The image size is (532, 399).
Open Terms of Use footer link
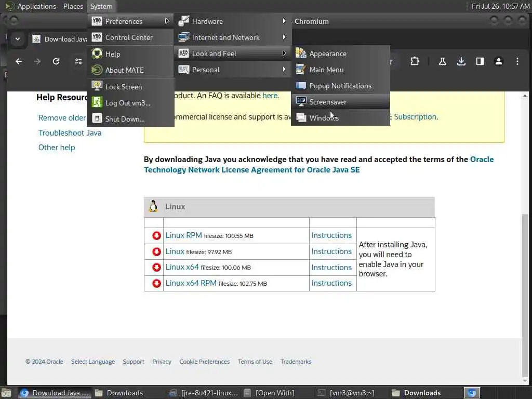point(255,362)
